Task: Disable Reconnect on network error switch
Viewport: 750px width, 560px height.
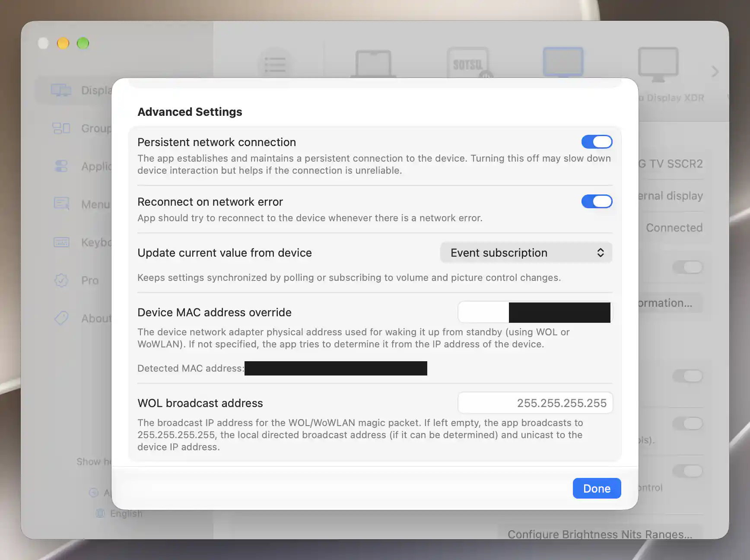Action: tap(597, 201)
